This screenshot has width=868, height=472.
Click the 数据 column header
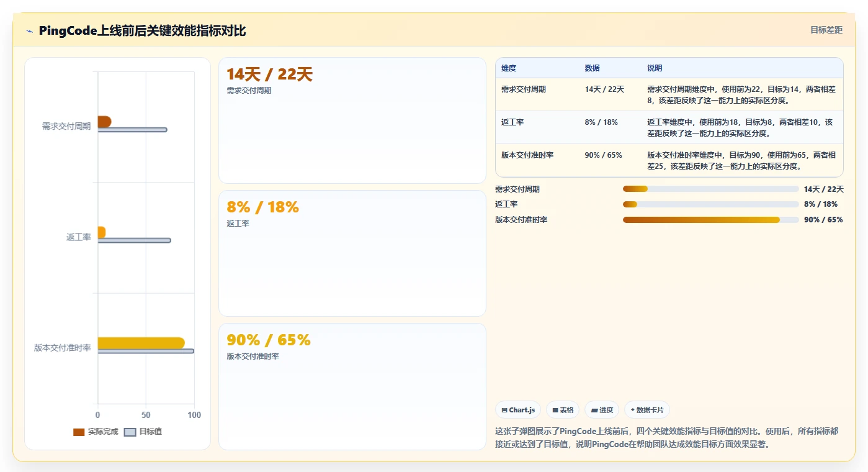(592, 68)
